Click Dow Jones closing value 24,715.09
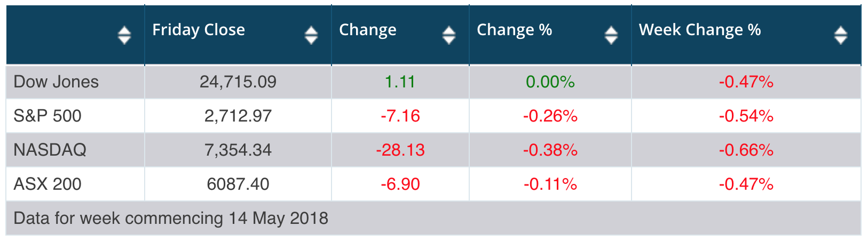868x242 pixels. coord(238,82)
